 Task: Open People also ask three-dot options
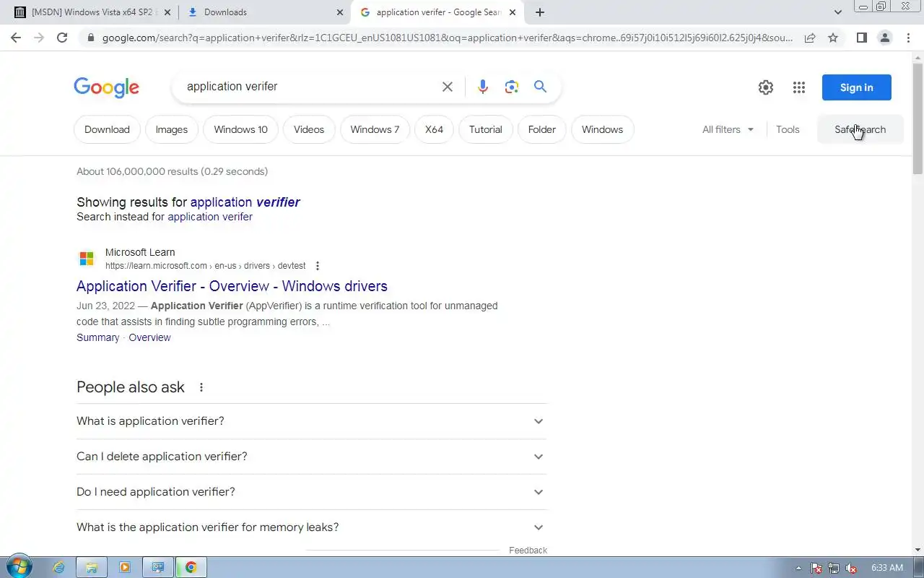201,387
